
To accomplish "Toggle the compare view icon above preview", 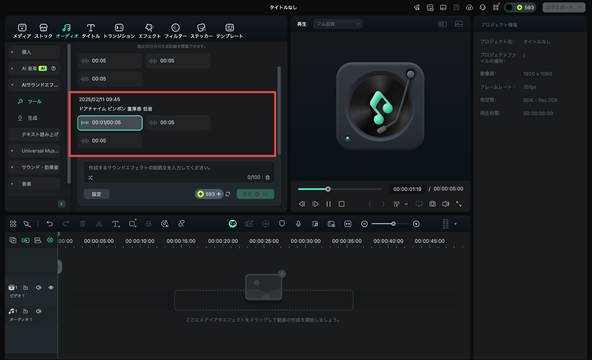I will click(442, 24).
